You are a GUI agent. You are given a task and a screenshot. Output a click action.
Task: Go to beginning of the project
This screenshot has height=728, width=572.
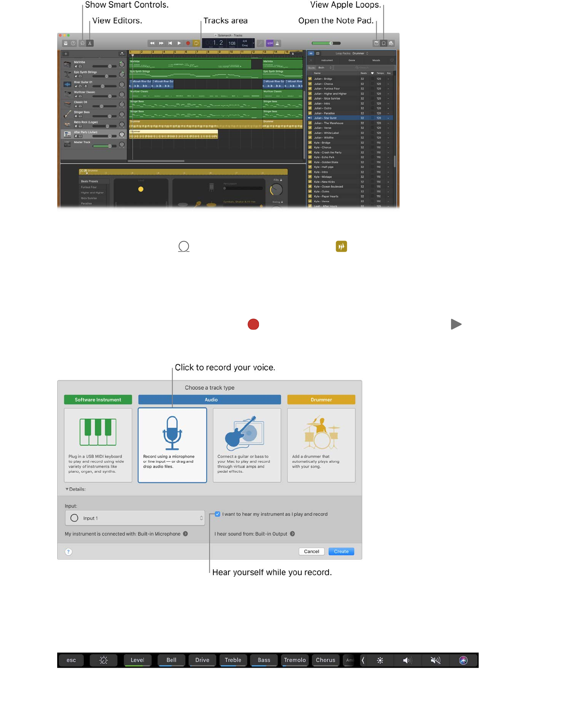click(170, 43)
